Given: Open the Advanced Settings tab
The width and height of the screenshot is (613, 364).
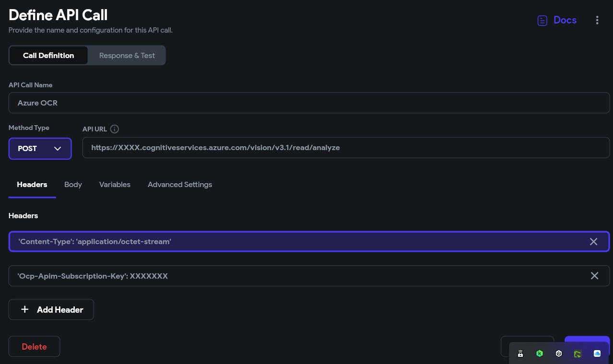Looking at the screenshot, I should click(180, 185).
